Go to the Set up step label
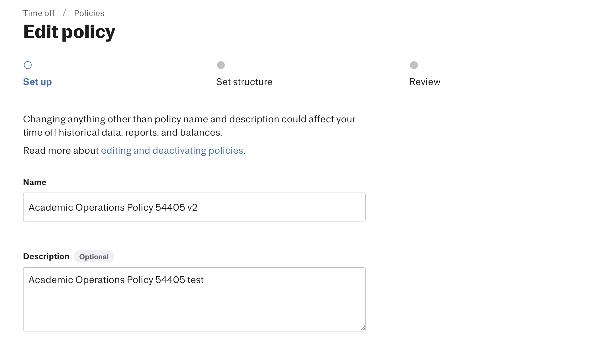The height and width of the screenshot is (364, 601). tap(37, 82)
